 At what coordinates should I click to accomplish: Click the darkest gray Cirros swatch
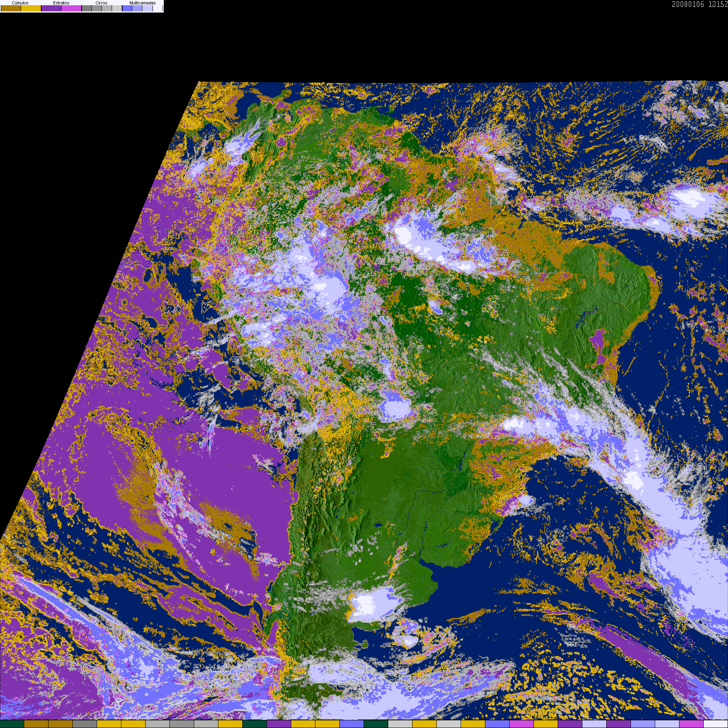pos(87,8)
